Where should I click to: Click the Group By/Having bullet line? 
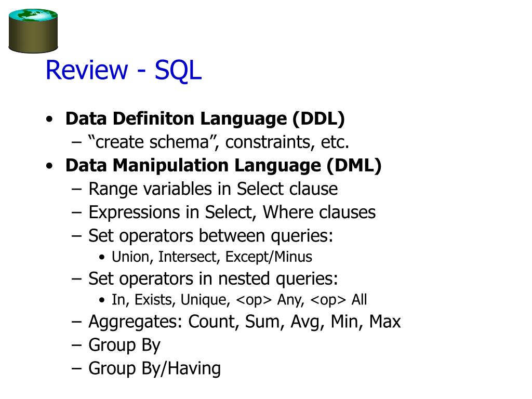(154, 368)
